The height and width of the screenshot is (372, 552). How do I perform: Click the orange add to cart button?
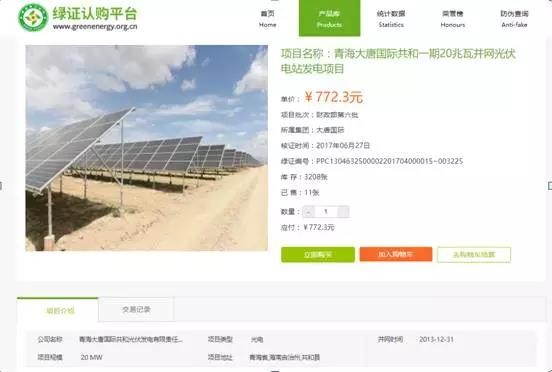coord(396,254)
